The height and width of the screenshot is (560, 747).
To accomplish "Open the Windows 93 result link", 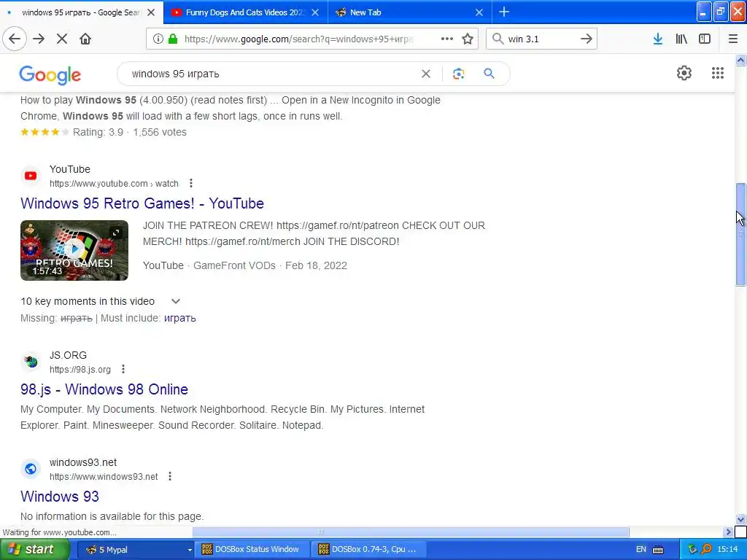I will coord(60,496).
